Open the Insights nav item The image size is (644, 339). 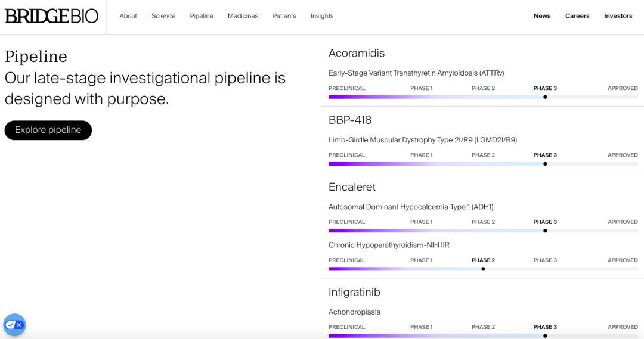point(322,16)
